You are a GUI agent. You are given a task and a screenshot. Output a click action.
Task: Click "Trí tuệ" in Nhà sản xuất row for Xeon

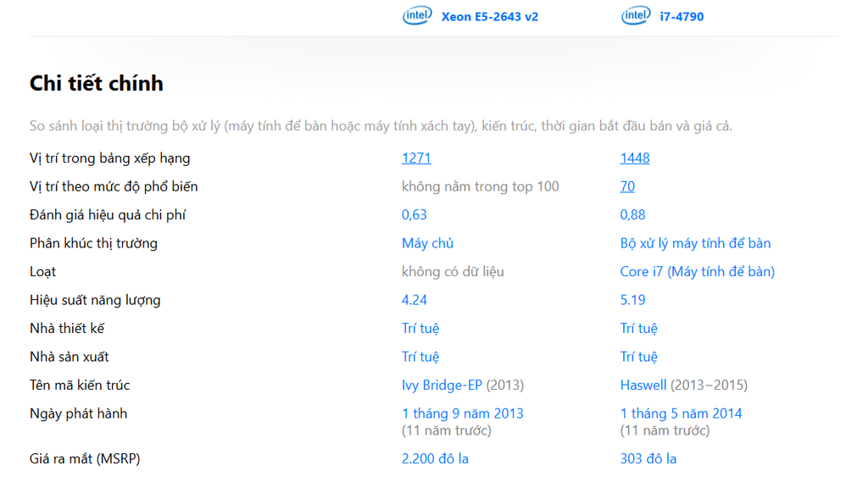coord(420,357)
